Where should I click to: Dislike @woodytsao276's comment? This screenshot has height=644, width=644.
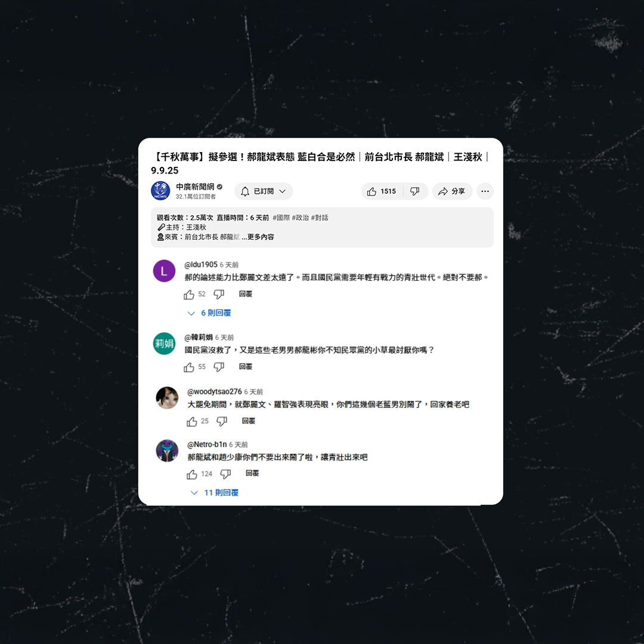(x=222, y=422)
